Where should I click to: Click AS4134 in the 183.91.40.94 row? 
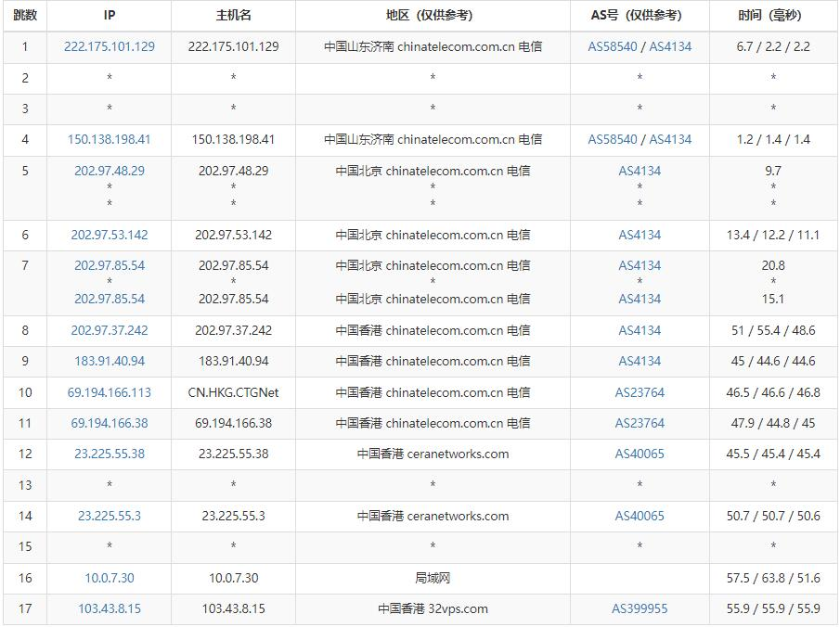(640, 361)
